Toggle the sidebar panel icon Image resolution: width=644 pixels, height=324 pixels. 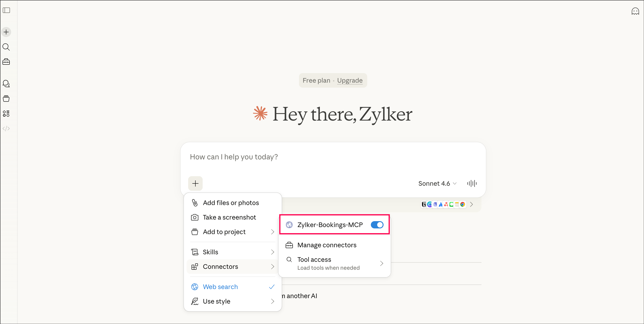(x=6, y=10)
